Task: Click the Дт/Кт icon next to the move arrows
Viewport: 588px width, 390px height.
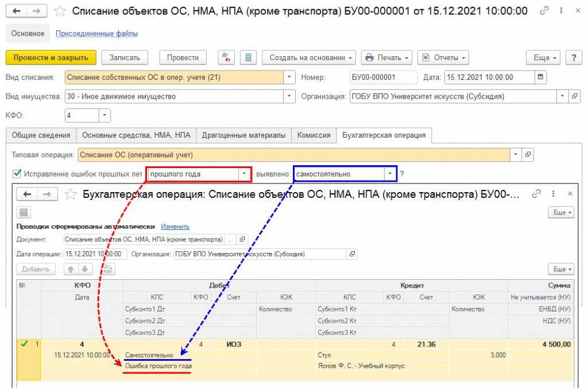Action: click(107, 269)
